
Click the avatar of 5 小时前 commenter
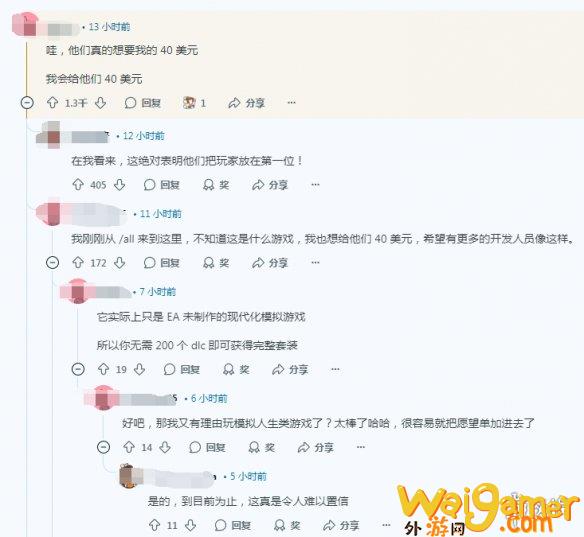127,476
